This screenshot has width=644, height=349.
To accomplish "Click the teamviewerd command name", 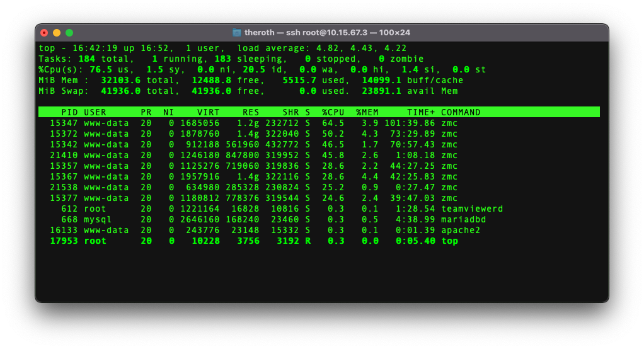I will tap(472, 209).
